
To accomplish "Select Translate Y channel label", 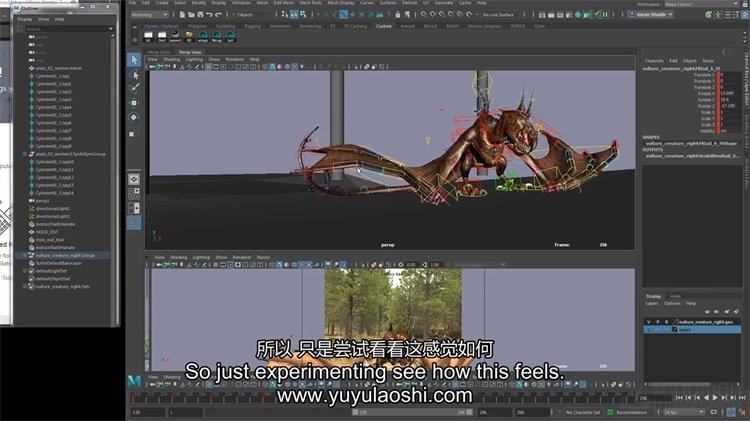I will [704, 81].
